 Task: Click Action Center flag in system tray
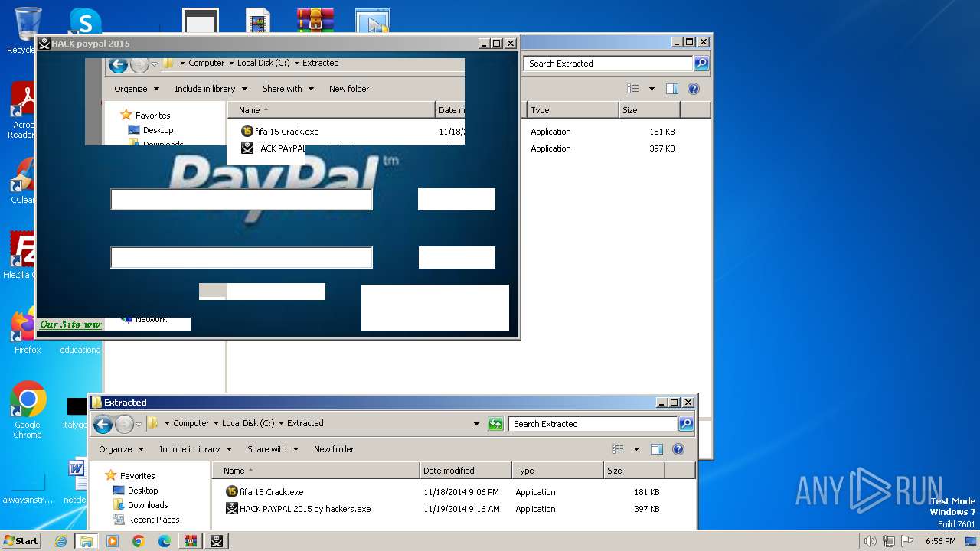click(907, 541)
